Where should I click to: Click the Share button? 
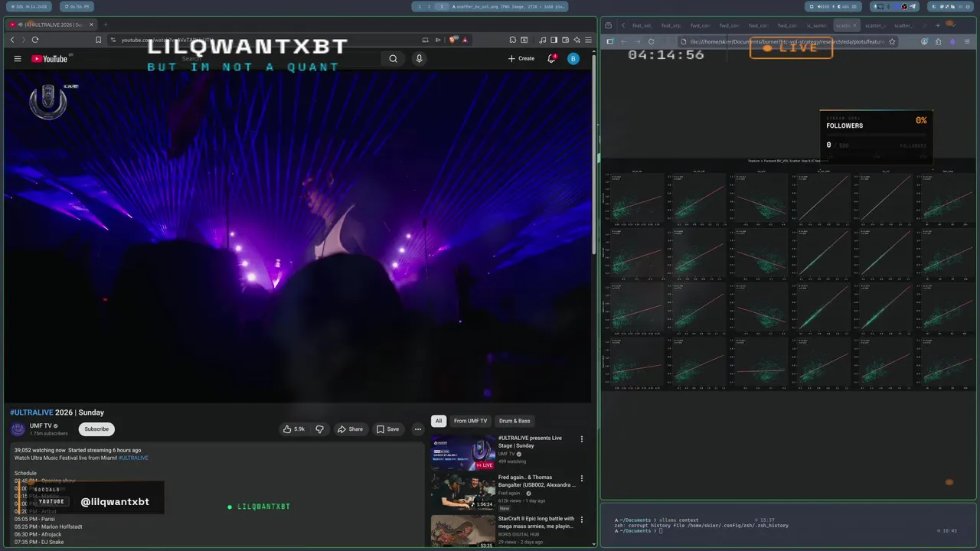click(350, 429)
